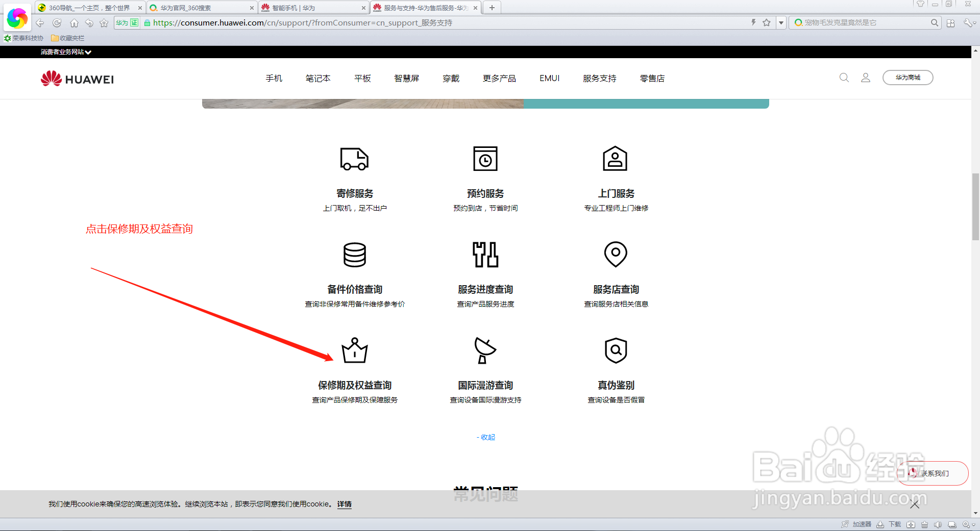Viewport: 980px width, 531px height.
Task: Select the 国际漫游查询 roaming query icon
Action: [485, 351]
